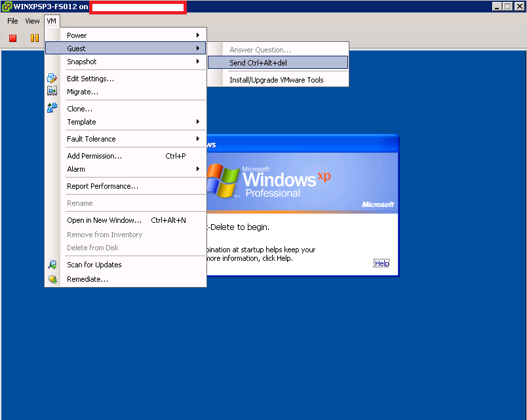Close the VM menu tab
The width and height of the screenshot is (527, 420).
[x=51, y=21]
